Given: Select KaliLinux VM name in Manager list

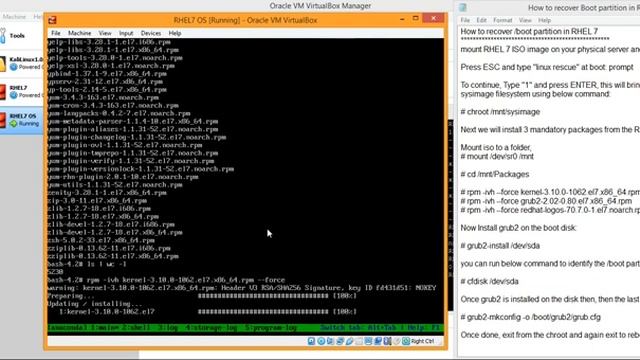Looking at the screenshot, I should pos(26,60).
